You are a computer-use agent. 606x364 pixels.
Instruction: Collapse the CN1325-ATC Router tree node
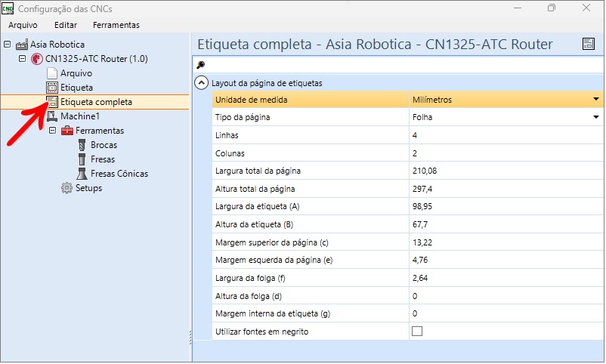point(23,59)
